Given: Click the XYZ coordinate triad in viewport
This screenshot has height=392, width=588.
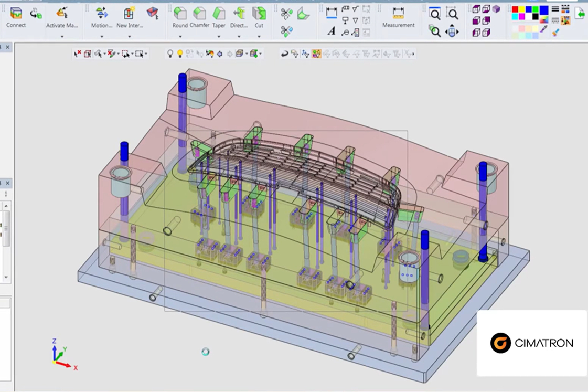Looking at the screenshot, I should tap(64, 355).
